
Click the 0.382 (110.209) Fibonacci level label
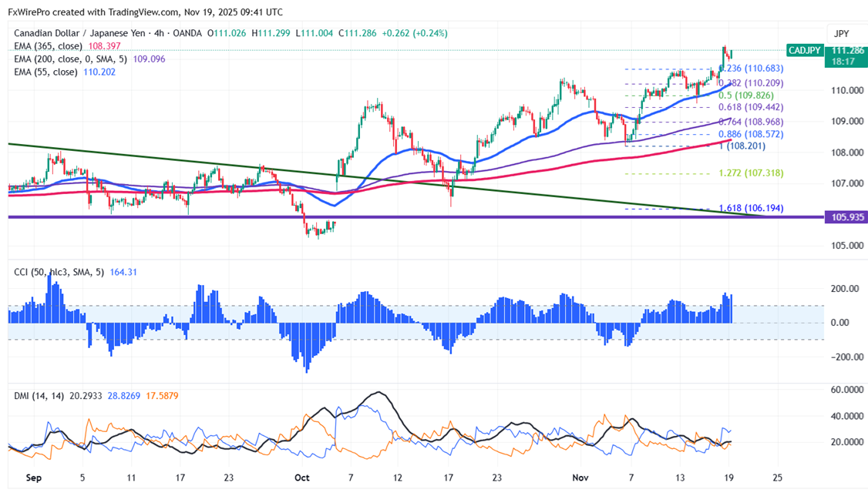(x=751, y=83)
